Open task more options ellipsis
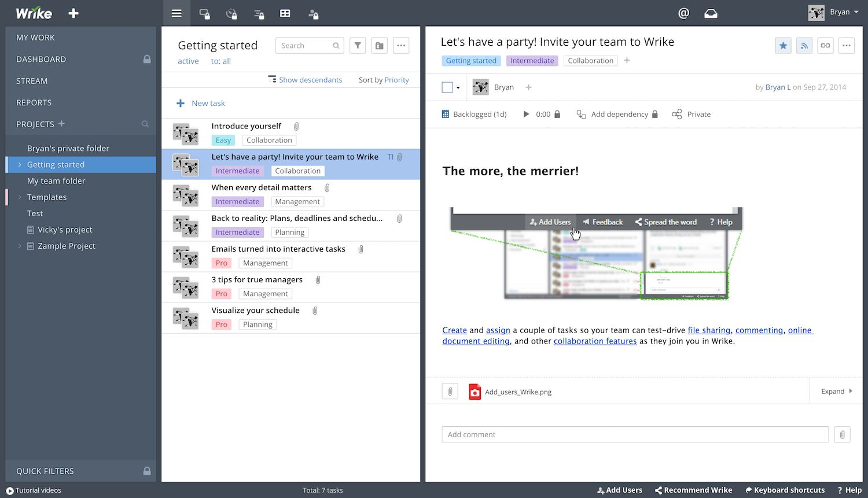This screenshot has height=498, width=868. (847, 46)
